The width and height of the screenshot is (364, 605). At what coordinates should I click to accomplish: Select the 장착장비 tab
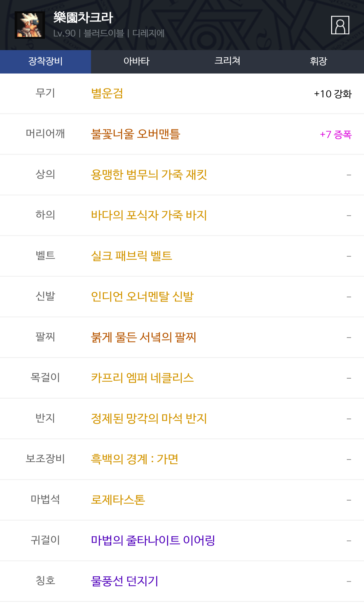click(45, 61)
